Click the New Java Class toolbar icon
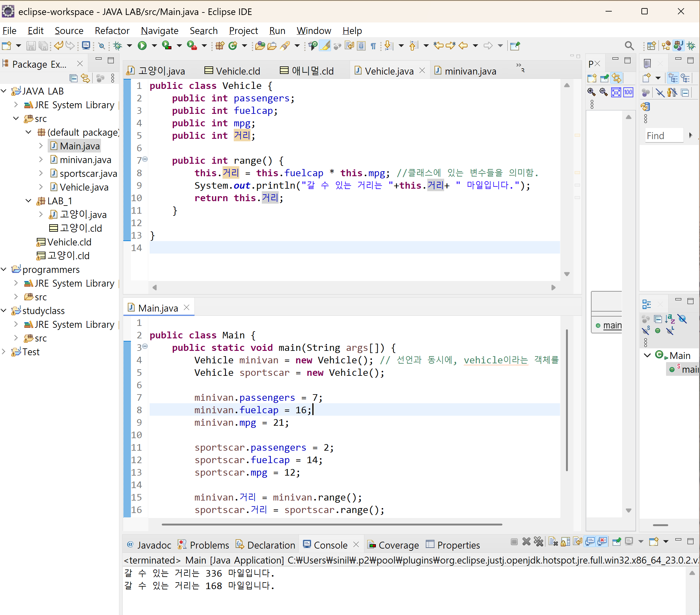The image size is (700, 615). [233, 46]
